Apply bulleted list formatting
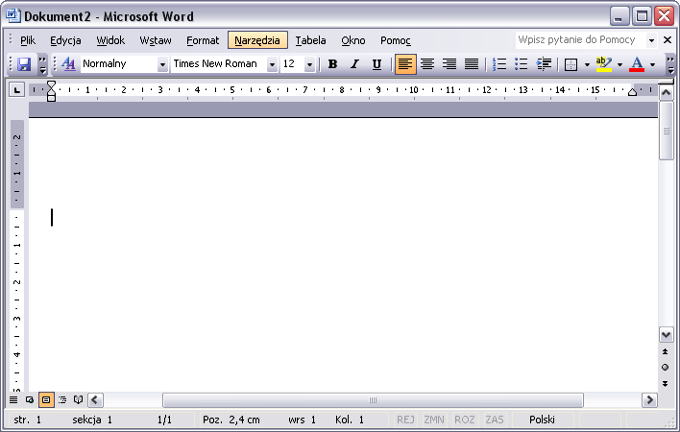The height and width of the screenshot is (432, 680). click(x=521, y=64)
